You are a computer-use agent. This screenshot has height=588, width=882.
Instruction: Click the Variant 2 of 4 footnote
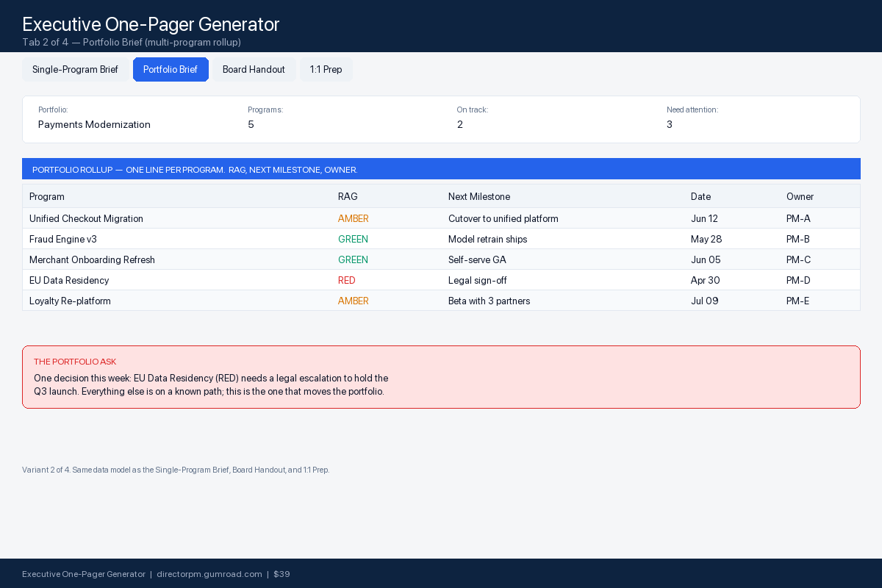[x=176, y=470]
